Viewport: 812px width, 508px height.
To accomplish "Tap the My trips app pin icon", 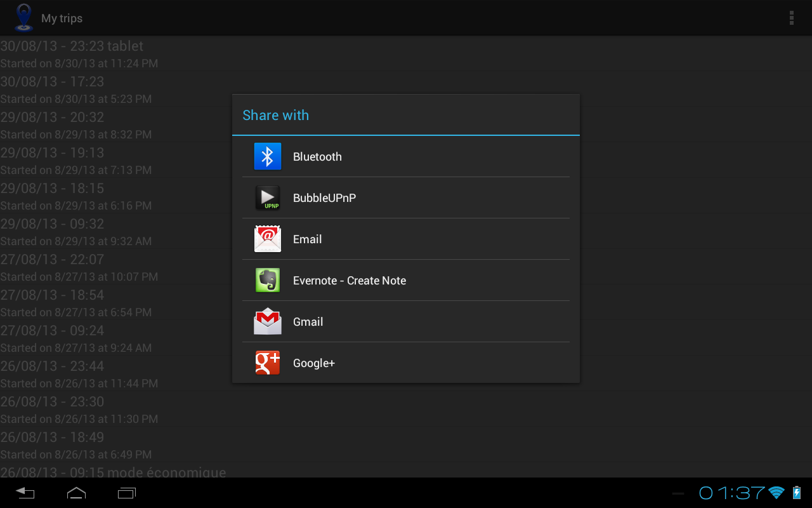I will pyautogui.click(x=24, y=18).
